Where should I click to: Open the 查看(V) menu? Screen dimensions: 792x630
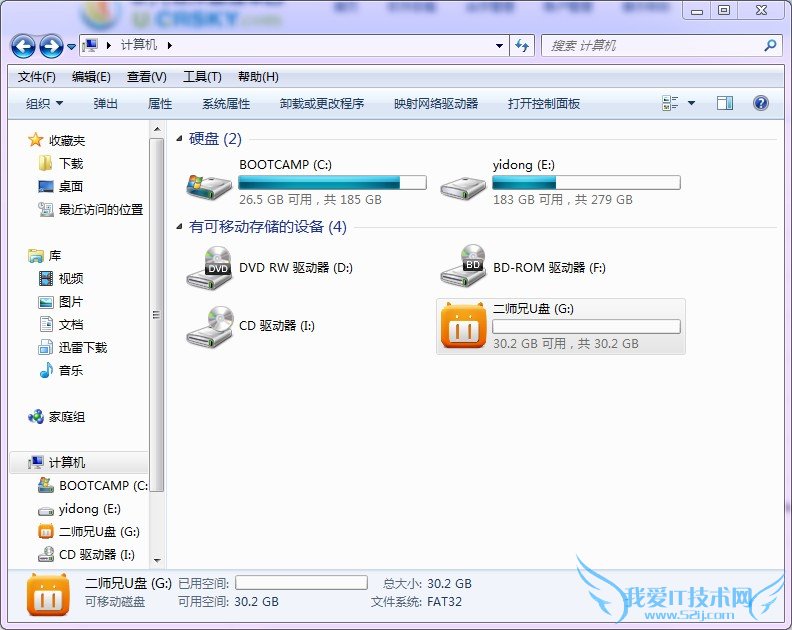(146, 77)
